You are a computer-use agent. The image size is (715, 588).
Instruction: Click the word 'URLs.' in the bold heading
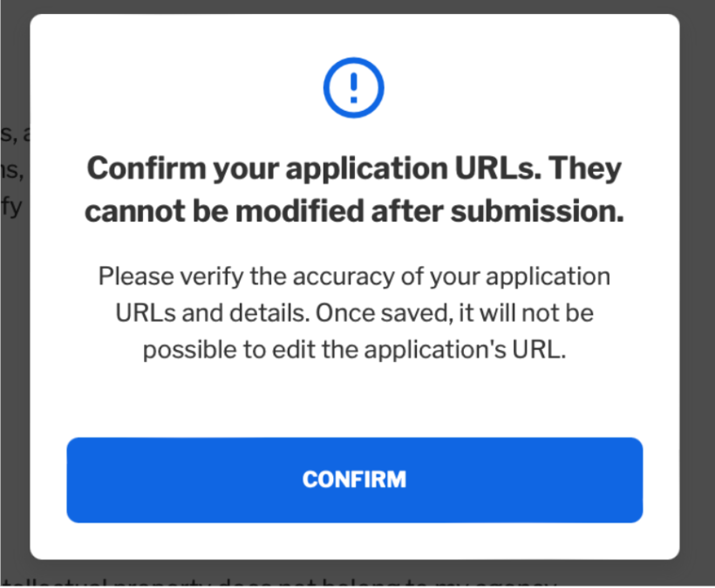click(x=498, y=168)
